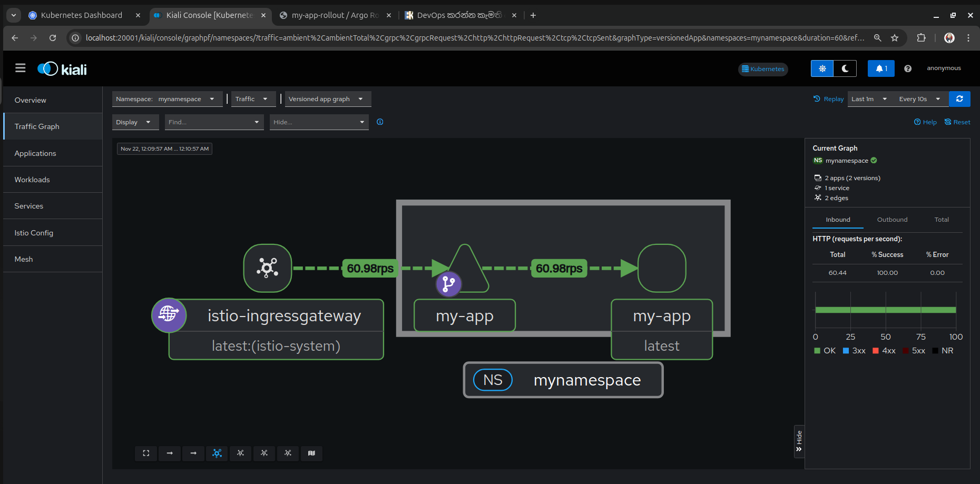Image resolution: width=980 pixels, height=484 pixels.
Task: Bookmark this page with the star icon
Action: click(x=895, y=38)
